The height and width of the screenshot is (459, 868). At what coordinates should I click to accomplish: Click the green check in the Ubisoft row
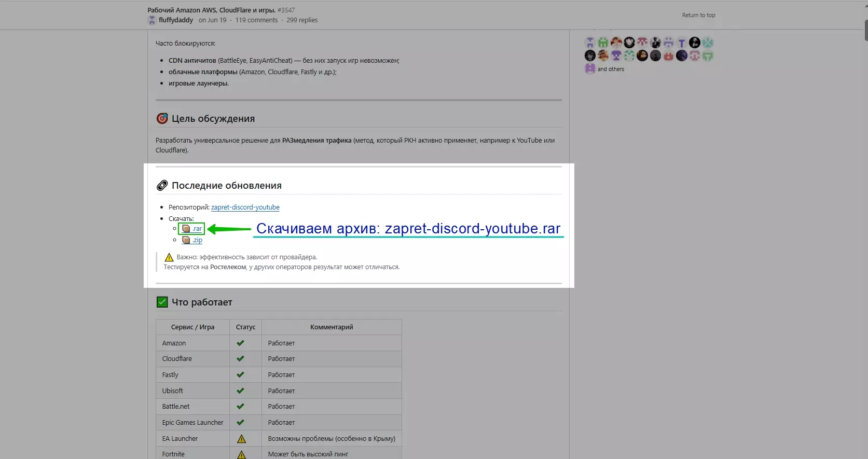tap(240, 391)
